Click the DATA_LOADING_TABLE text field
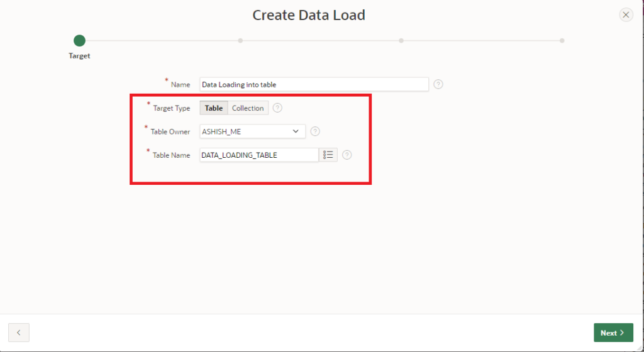 pos(258,155)
